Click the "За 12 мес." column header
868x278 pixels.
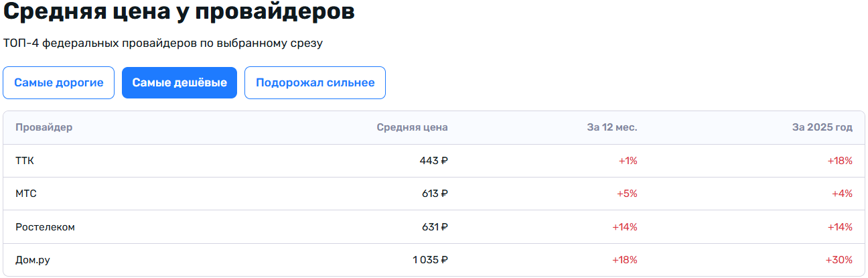point(612,127)
